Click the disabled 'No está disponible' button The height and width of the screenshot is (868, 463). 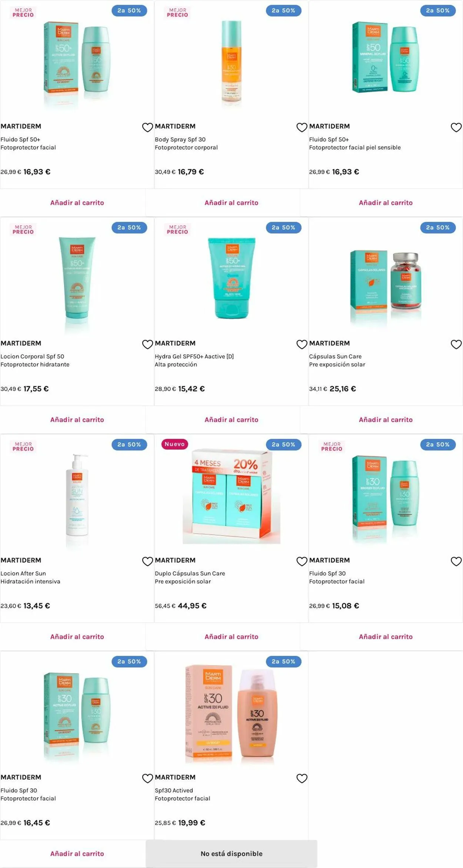click(231, 854)
